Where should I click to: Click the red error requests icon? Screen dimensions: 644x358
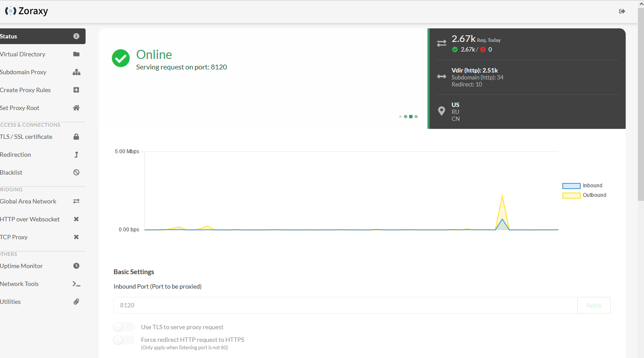[x=483, y=49]
